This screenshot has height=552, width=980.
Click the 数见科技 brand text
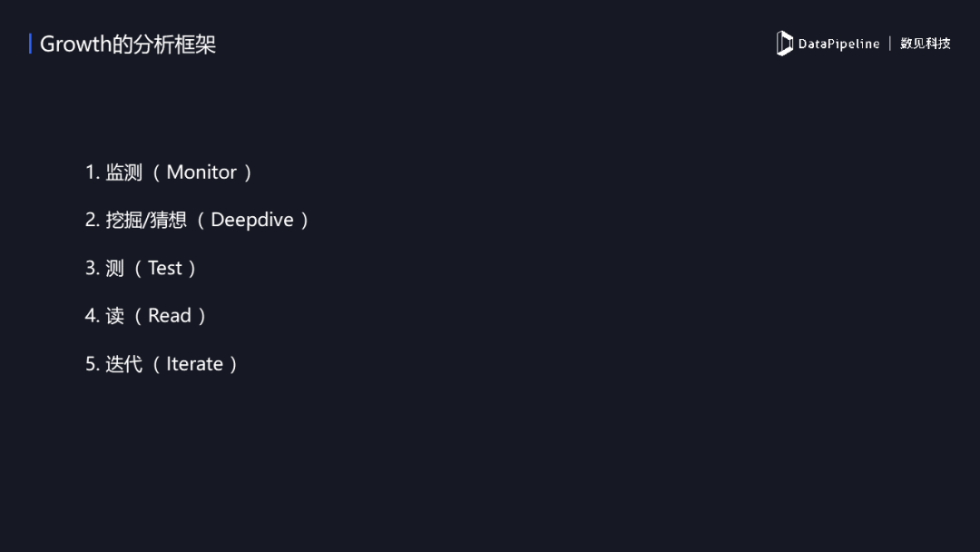point(926,44)
